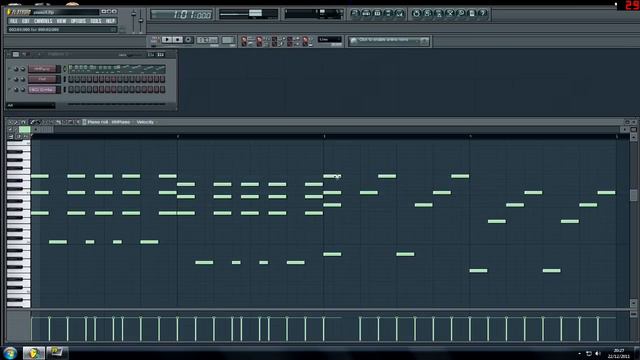This screenshot has height=360, width=640.
Task: Open the mini piano roll preview of top channel
Action: [117, 69]
